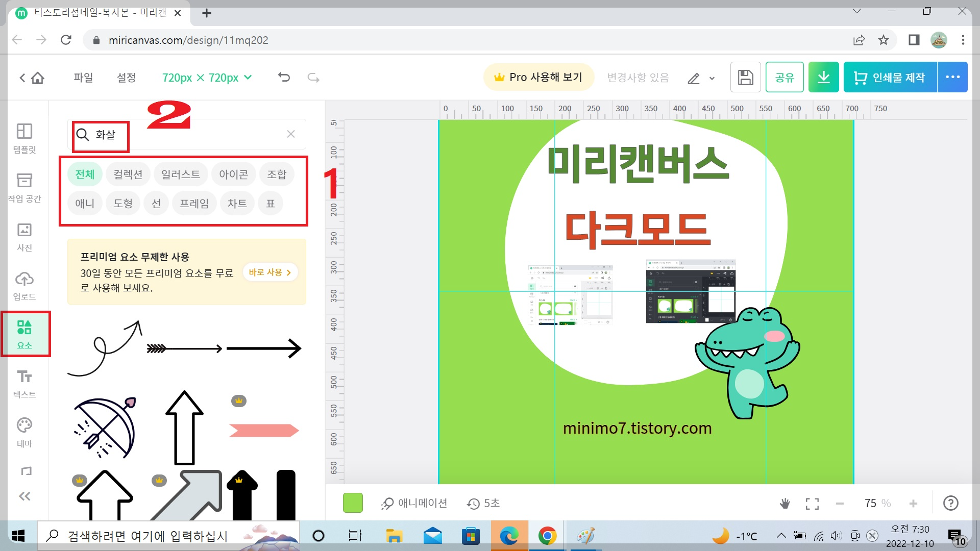Expand the edit mode dropdown arrow
Viewport: 980px width, 551px height.
[x=712, y=79]
